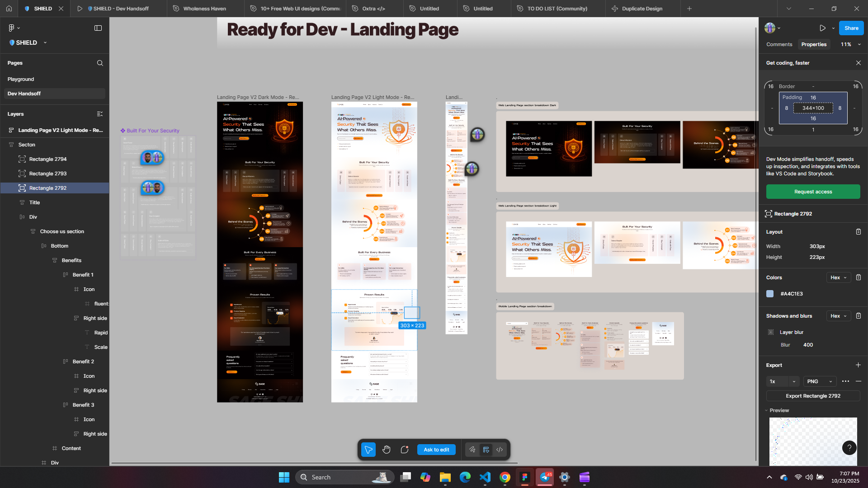Screen dimensions: 868x488
Task: Open the Colors Hex format dropdown
Action: 839,277
